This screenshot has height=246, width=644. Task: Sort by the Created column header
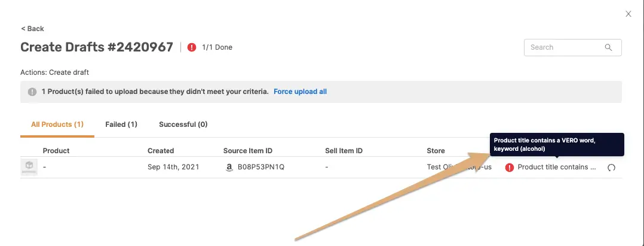[161, 151]
